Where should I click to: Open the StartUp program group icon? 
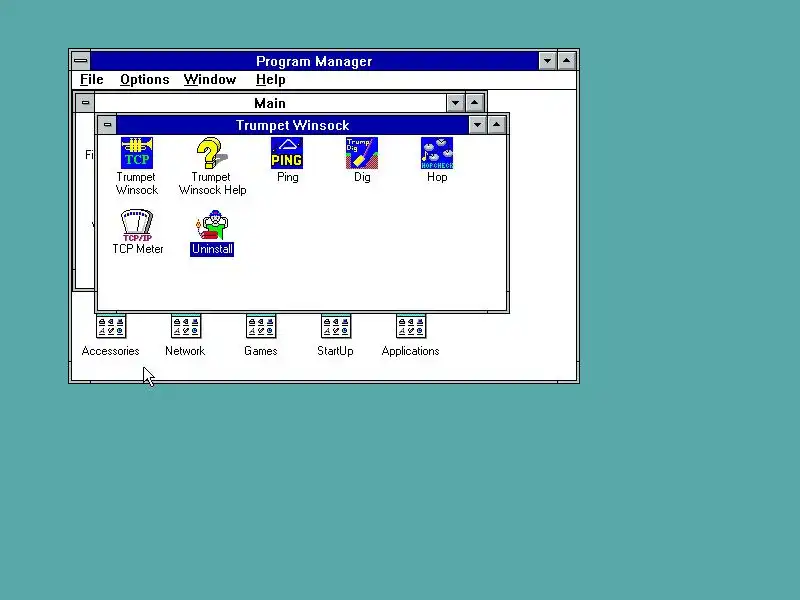tap(336, 327)
